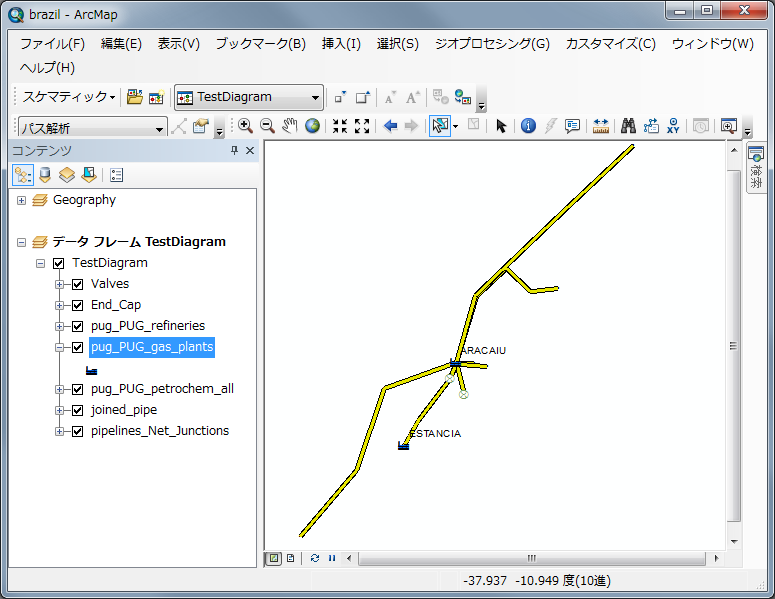Open the 検索 side tab

tap(756, 169)
